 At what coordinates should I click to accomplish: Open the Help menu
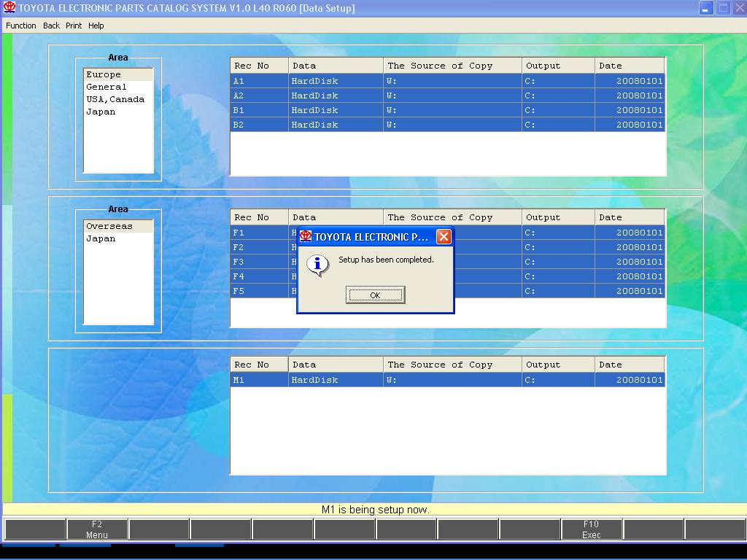click(x=96, y=26)
